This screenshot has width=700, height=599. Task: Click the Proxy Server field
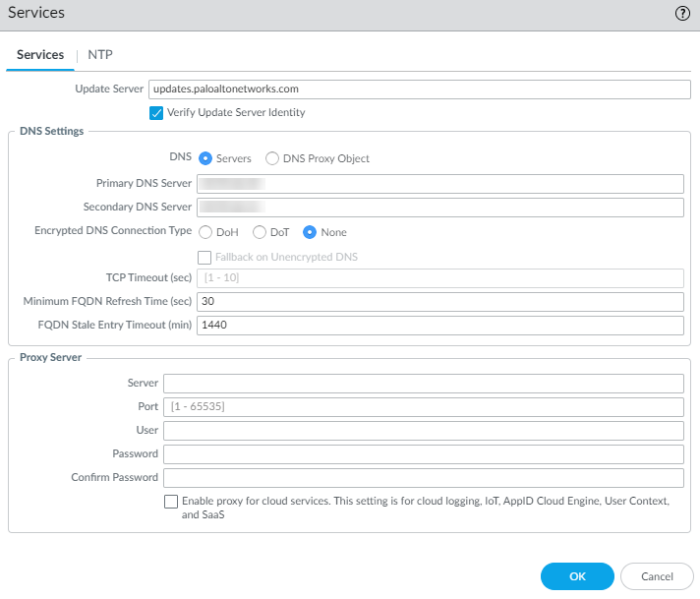(423, 384)
